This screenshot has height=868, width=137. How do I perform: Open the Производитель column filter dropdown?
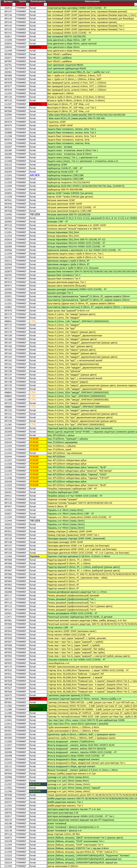45,4
